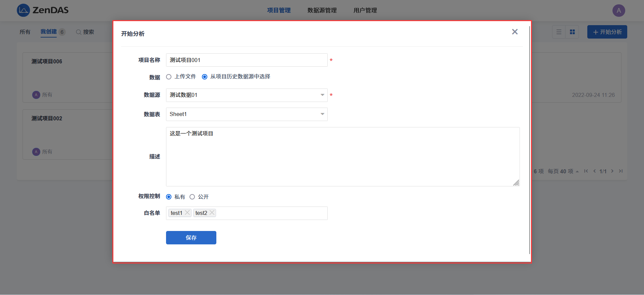Switch to list view layout icon
The width and height of the screenshot is (644, 295).
pos(559,32)
